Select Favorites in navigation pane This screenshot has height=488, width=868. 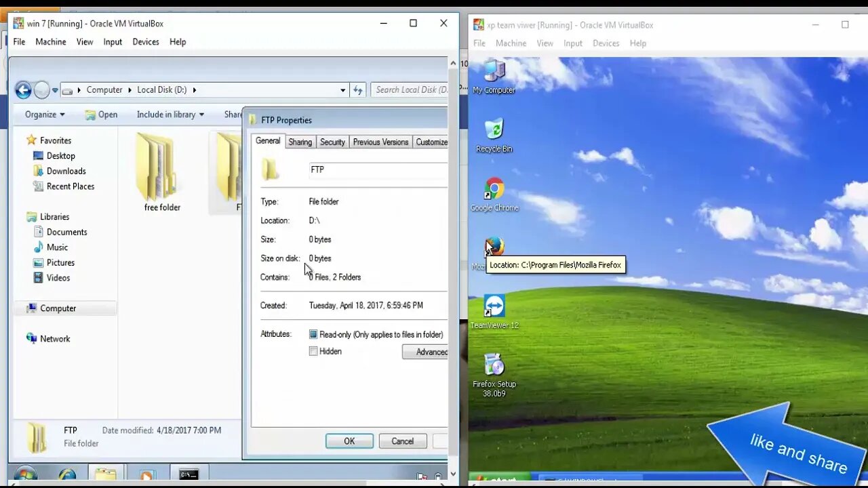point(56,140)
